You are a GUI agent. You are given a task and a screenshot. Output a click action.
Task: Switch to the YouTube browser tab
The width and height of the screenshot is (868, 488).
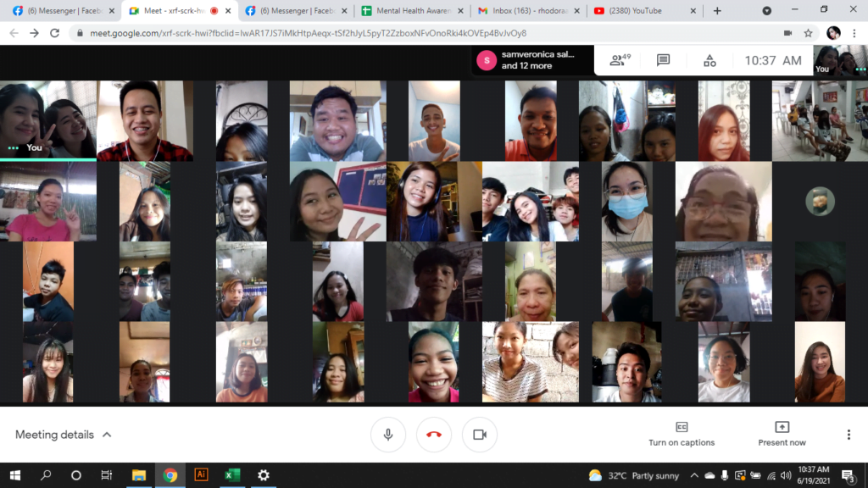click(x=640, y=11)
